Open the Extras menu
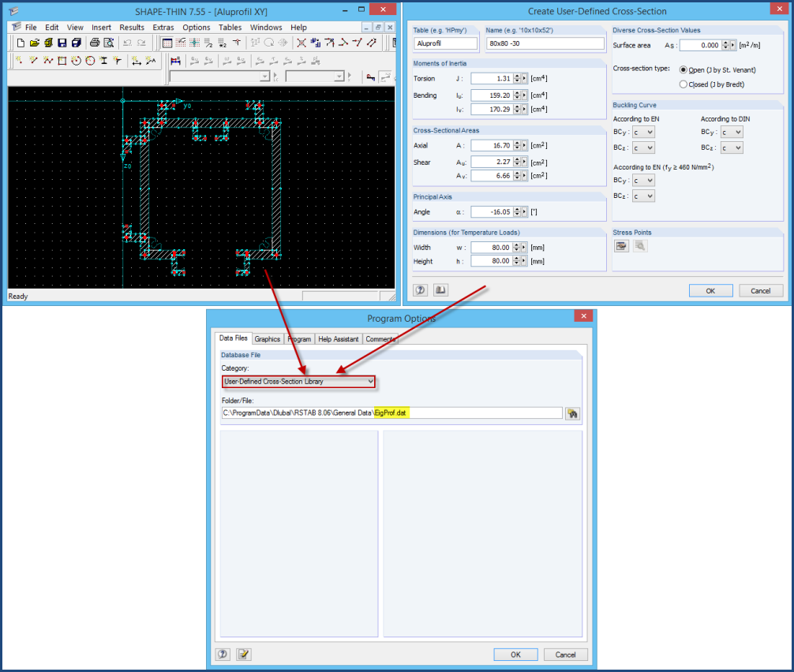794x672 pixels. point(163,28)
